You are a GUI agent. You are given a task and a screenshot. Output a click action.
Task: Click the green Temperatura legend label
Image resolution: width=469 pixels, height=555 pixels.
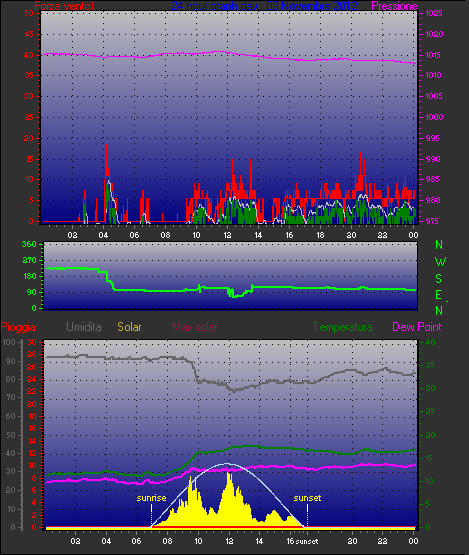coord(342,327)
